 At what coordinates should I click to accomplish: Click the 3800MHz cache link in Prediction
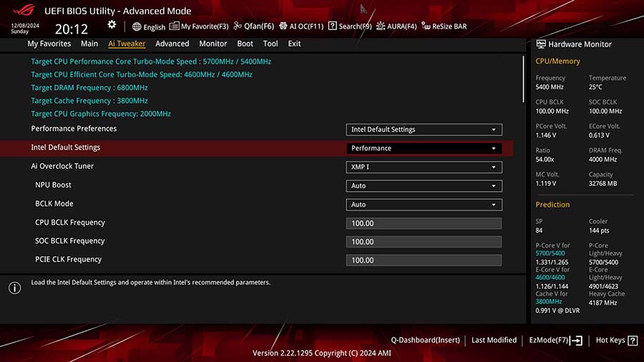548,302
